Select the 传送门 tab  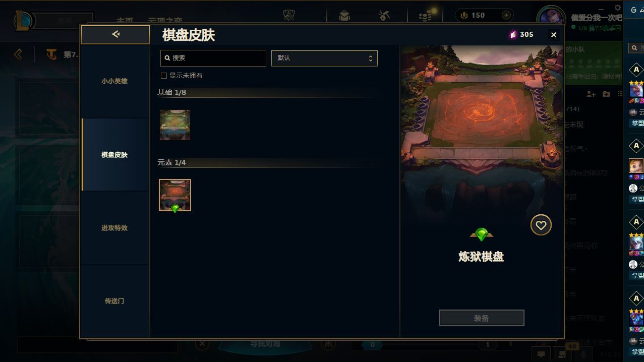pyautogui.click(x=114, y=301)
